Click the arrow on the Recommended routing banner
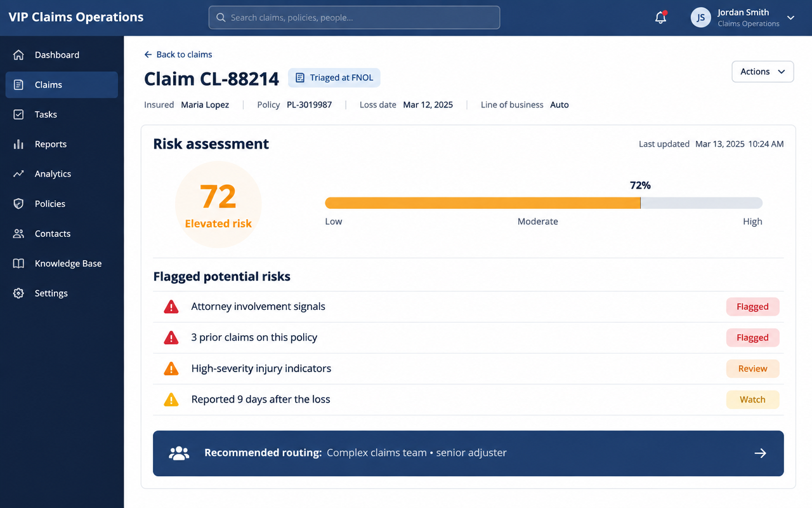Screen dimensions: 812x508 pyautogui.click(x=760, y=453)
